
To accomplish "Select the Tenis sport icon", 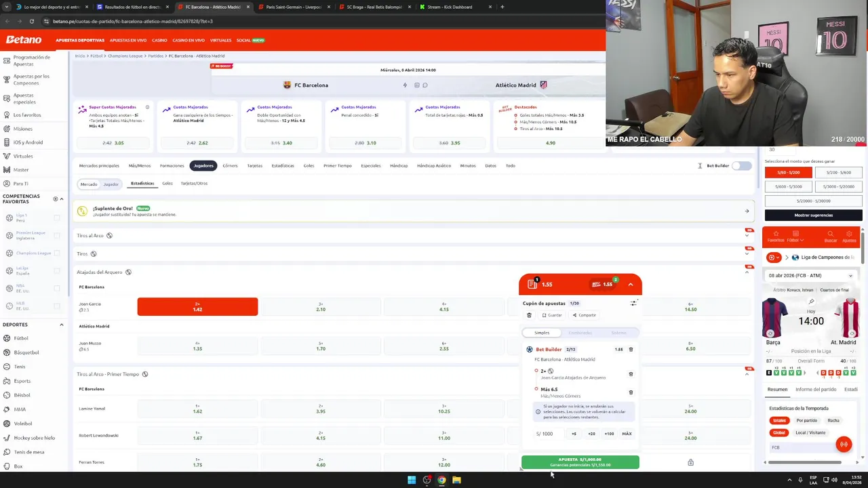I will click(x=7, y=367).
